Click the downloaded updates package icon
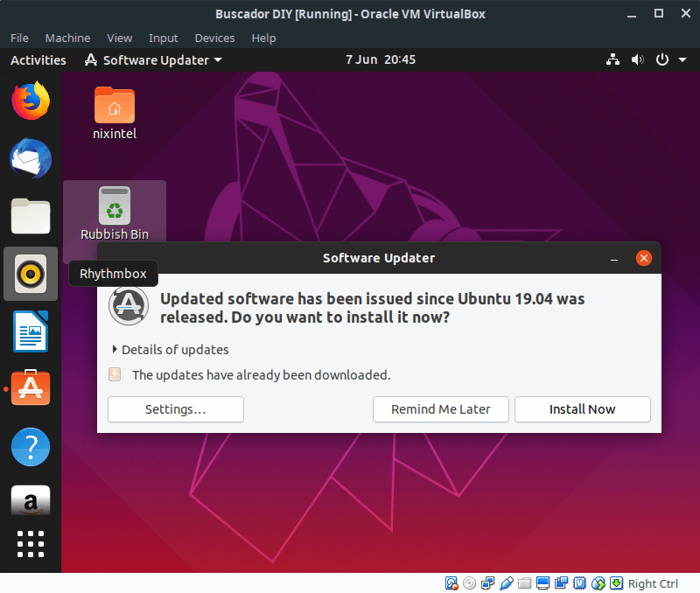 [x=115, y=374]
